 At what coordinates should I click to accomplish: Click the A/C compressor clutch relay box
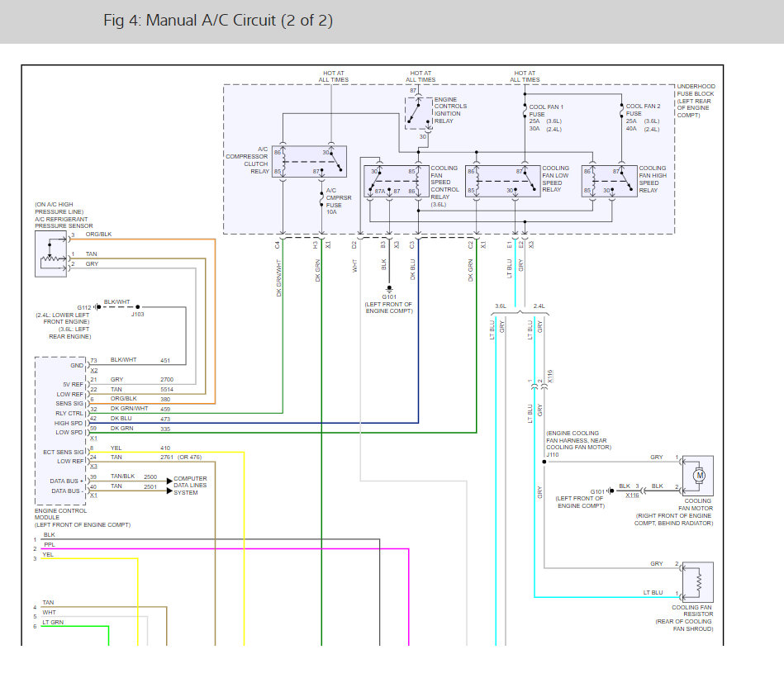coord(309,161)
